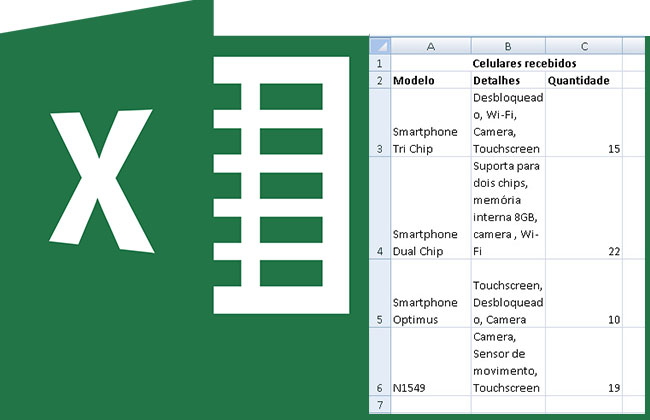Select column C header

(584, 46)
